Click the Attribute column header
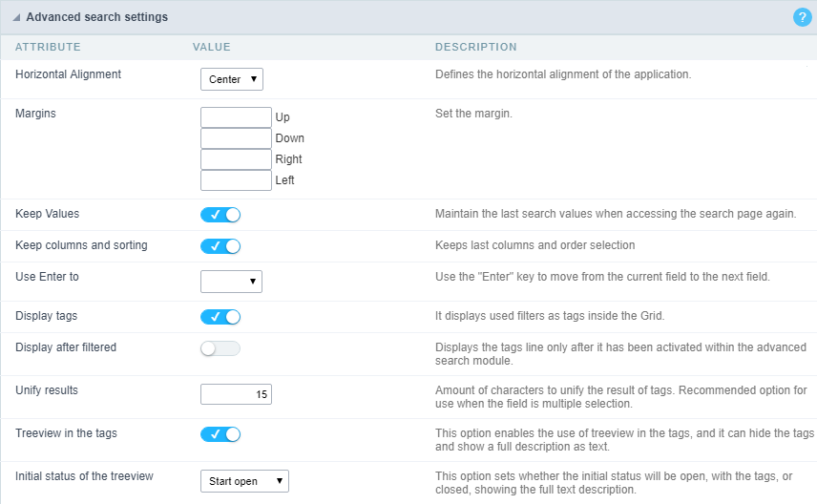 point(48,47)
